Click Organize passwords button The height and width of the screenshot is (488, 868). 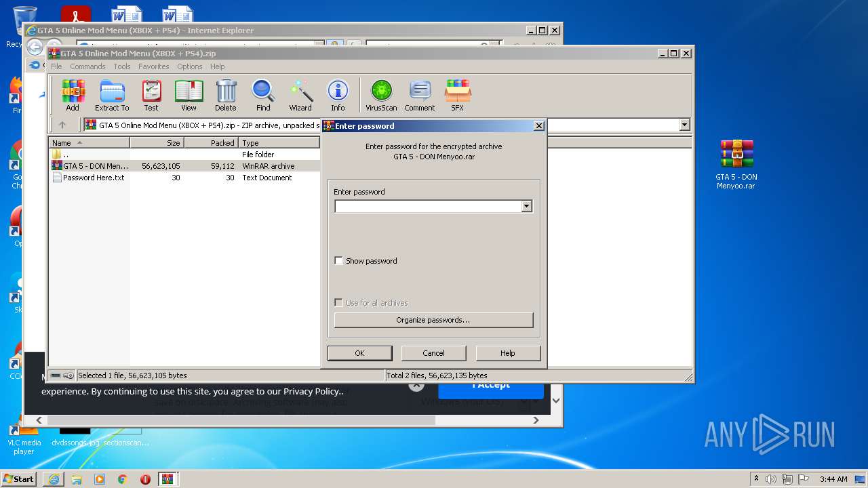(434, 320)
